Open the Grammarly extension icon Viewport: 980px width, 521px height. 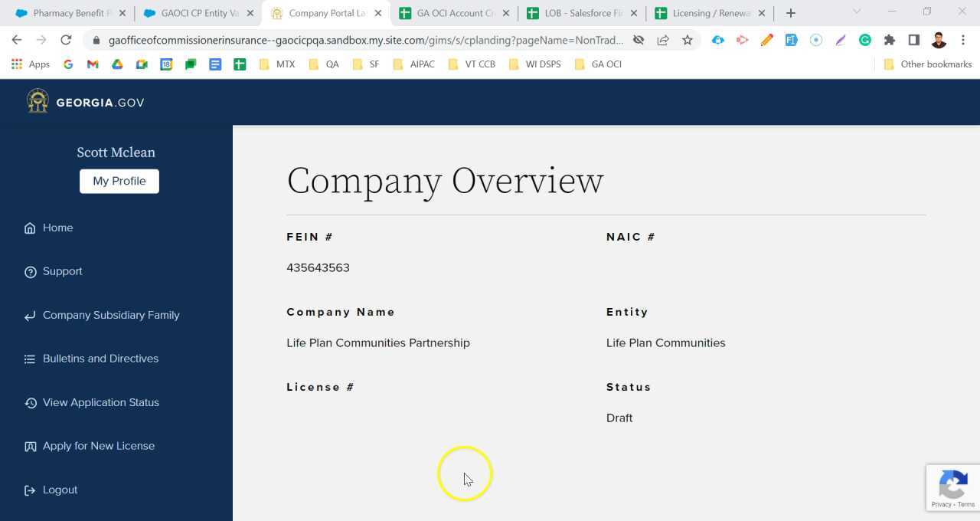click(865, 40)
